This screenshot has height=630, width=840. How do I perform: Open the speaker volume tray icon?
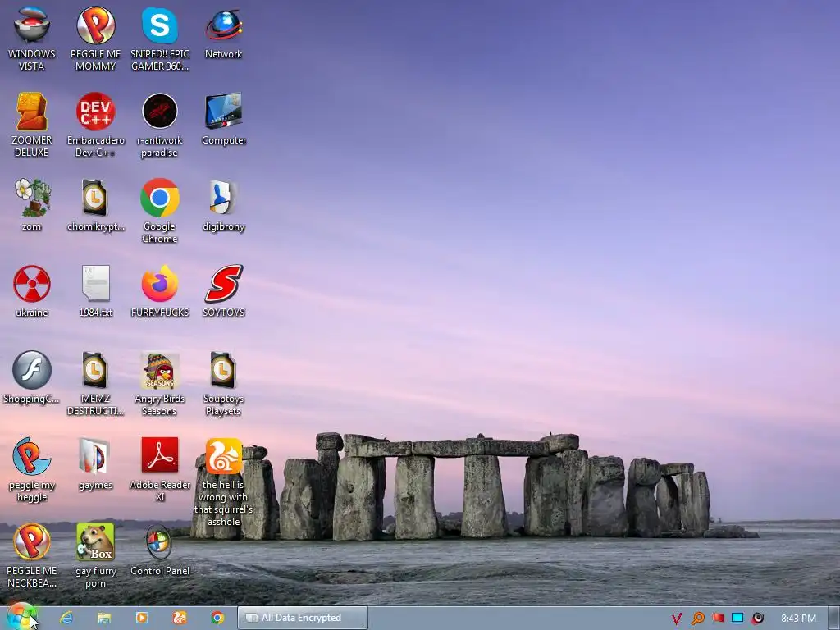pyautogui.click(x=757, y=619)
